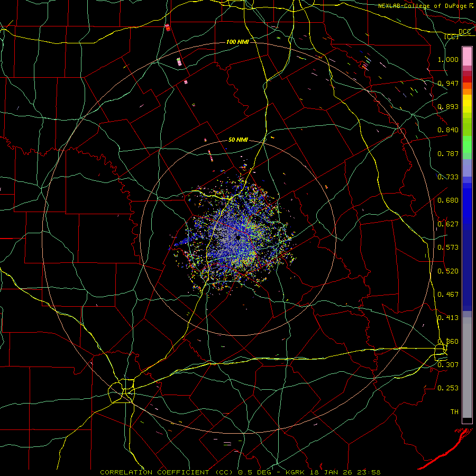Click the 0.307 legend value
Screen dimensions: 476x476
[448, 364]
